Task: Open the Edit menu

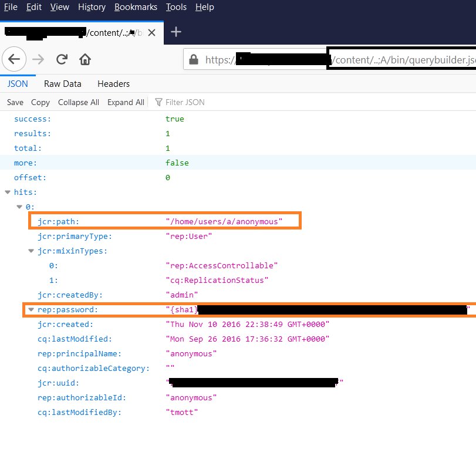Action: coord(34,7)
